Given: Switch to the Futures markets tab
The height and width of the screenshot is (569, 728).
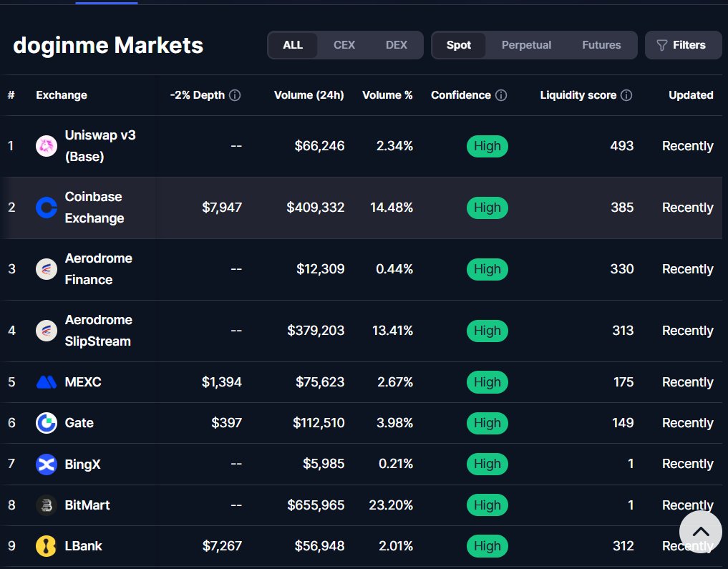Looking at the screenshot, I should [x=601, y=45].
